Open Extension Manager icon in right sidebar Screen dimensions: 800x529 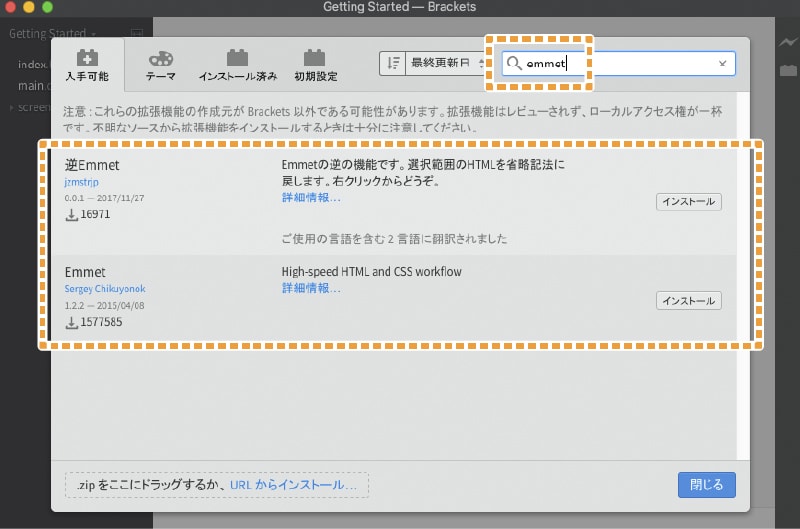coord(788,70)
